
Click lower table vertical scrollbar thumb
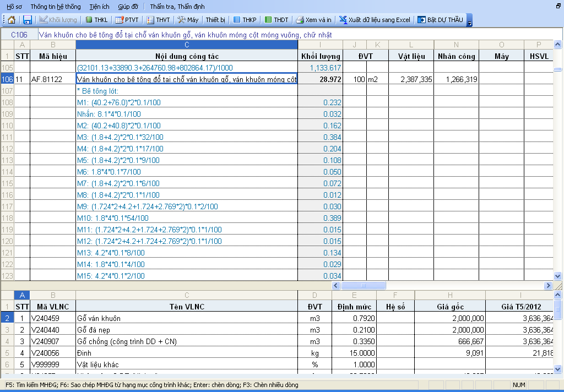[557, 309]
